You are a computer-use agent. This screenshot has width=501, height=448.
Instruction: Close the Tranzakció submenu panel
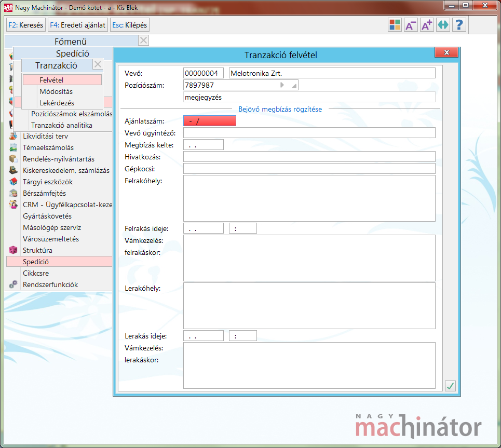click(98, 64)
